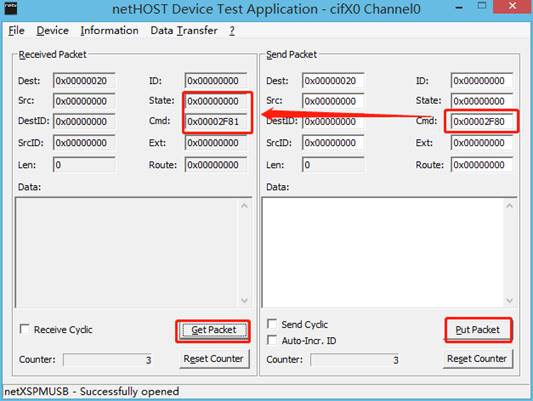Open the Data Transfer menu

tap(184, 31)
